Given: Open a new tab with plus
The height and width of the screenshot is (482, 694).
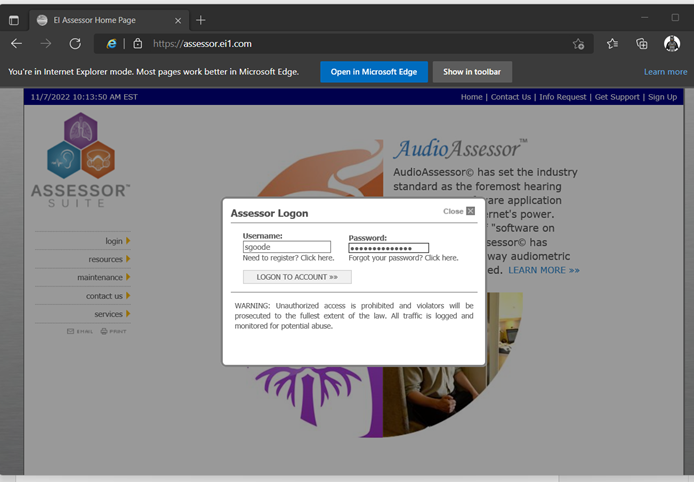Looking at the screenshot, I should [200, 20].
